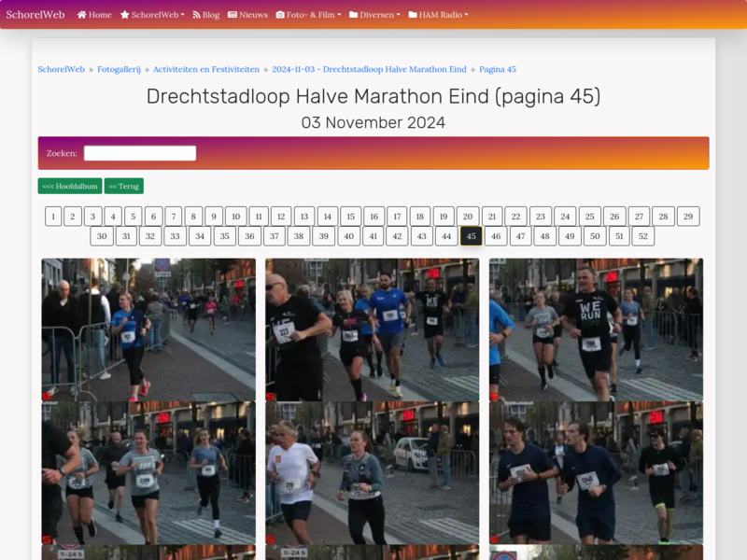Viewport: 747px width, 560px height.
Task: Focus the Zoeken search field
Action: pyautogui.click(x=140, y=153)
